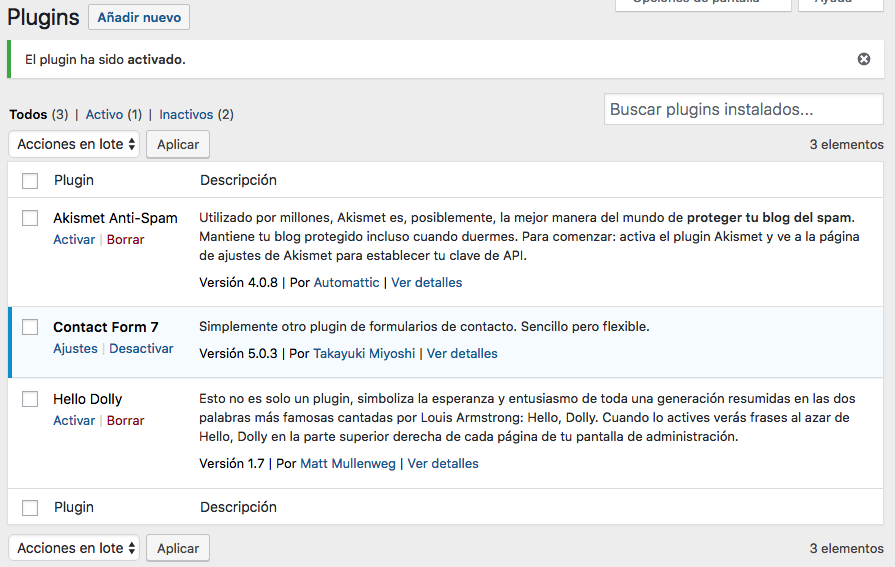Click the bottom Aplicar button
The image size is (895, 567).
pos(178,548)
